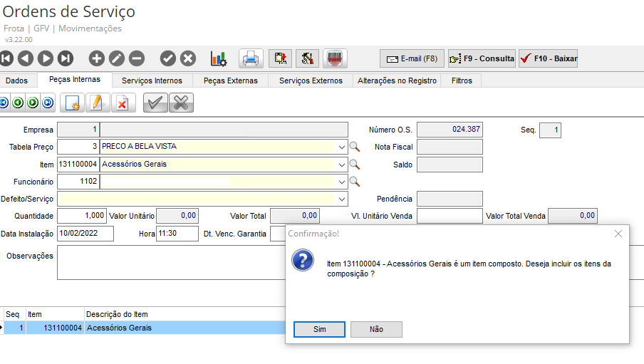
Task: Search Tabela Preço with magnifier icon
Action: tap(355, 146)
